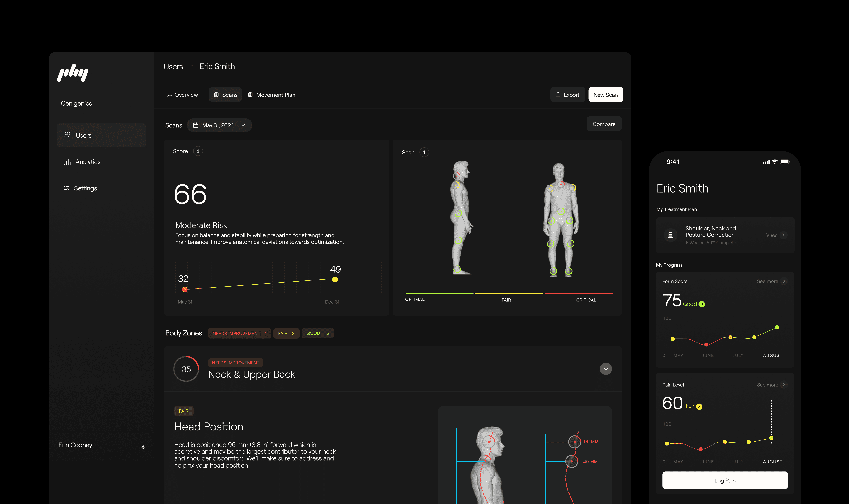Select the orange May 31 score point
Viewport: 849px width, 504px height.
click(x=185, y=289)
